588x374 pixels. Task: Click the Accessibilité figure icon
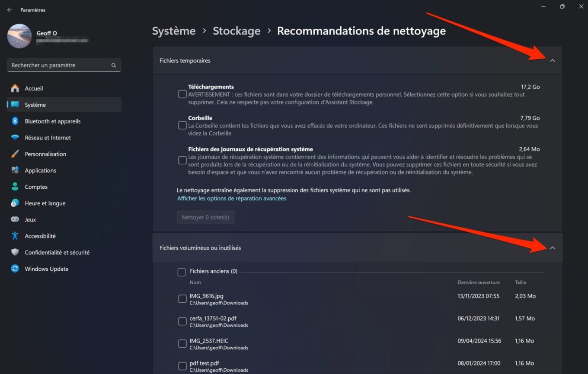[15, 236]
